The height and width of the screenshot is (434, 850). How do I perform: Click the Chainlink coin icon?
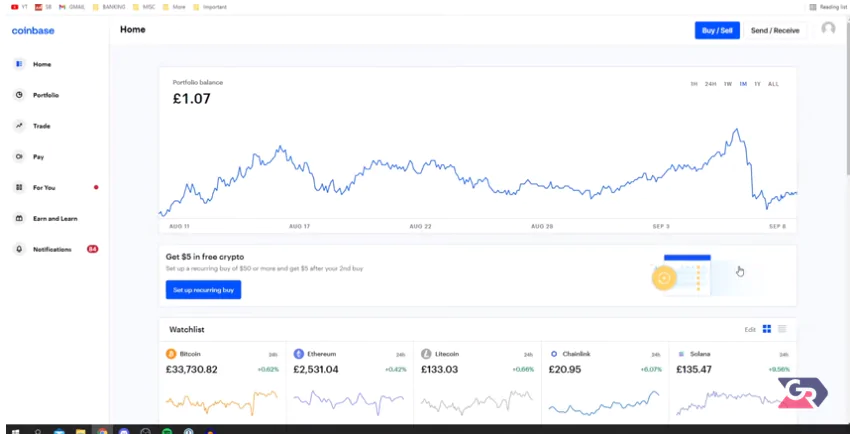tap(554, 354)
